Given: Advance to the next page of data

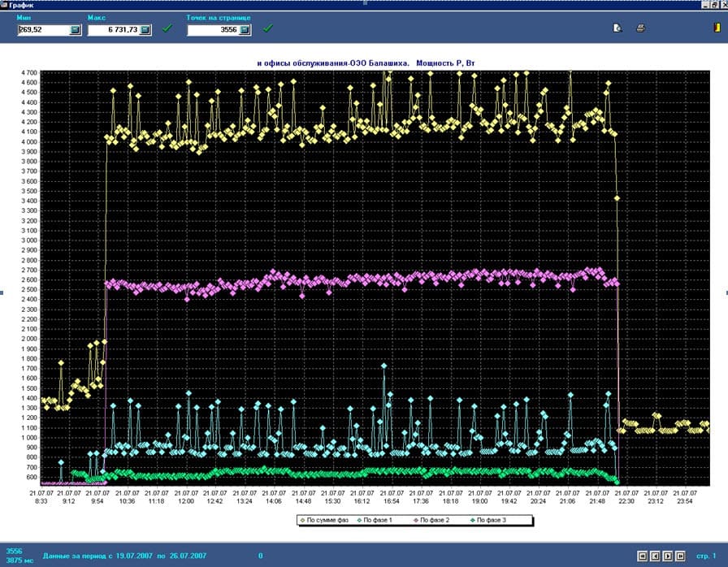Looking at the screenshot, I should pyautogui.click(x=668, y=556).
